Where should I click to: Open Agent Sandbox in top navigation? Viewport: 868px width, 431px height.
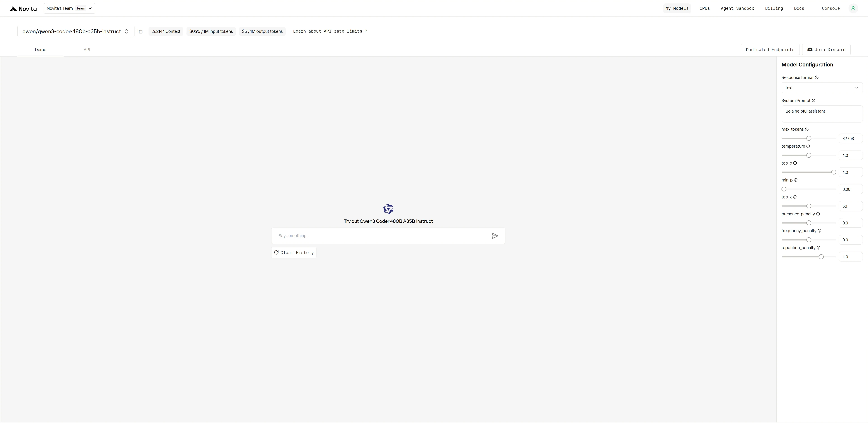(737, 8)
